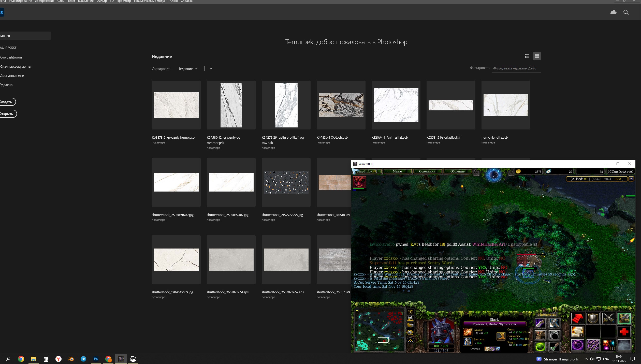
Task: Open the Союзники menu in Warcraft III
Action: tap(427, 171)
